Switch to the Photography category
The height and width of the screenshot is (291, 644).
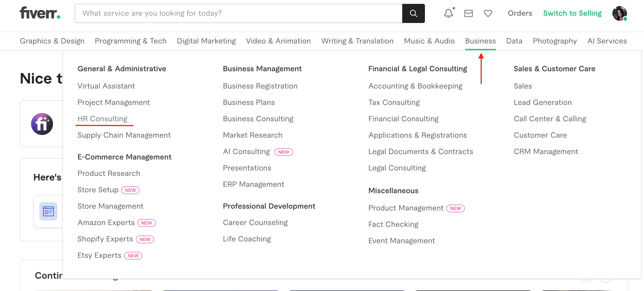coord(555,41)
